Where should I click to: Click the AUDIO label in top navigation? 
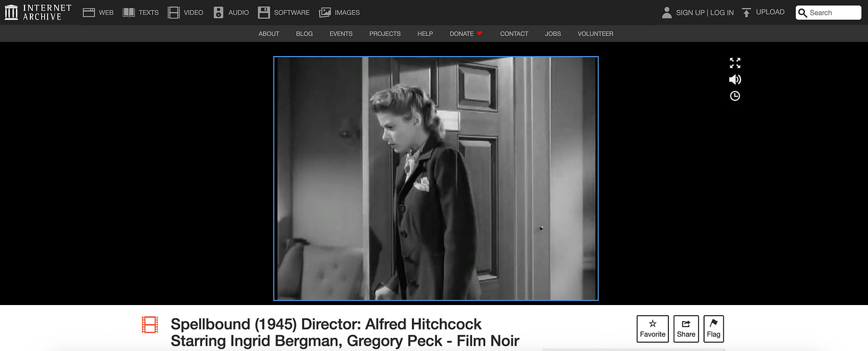pyautogui.click(x=238, y=13)
